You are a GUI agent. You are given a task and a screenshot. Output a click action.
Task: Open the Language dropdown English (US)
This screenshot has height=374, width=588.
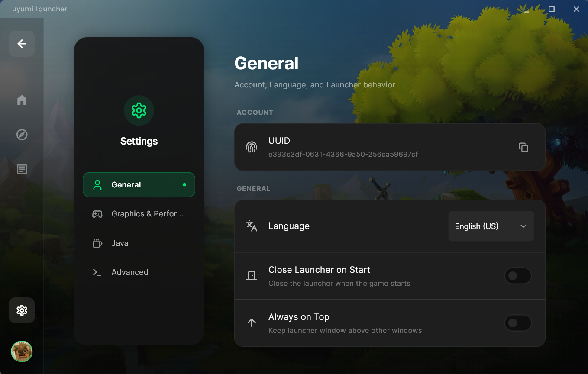tap(491, 226)
